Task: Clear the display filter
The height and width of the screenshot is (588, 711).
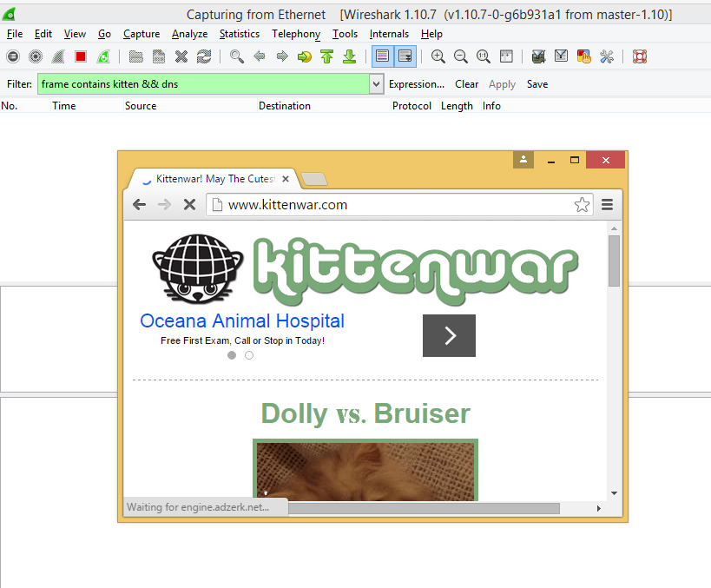Action: (x=466, y=84)
